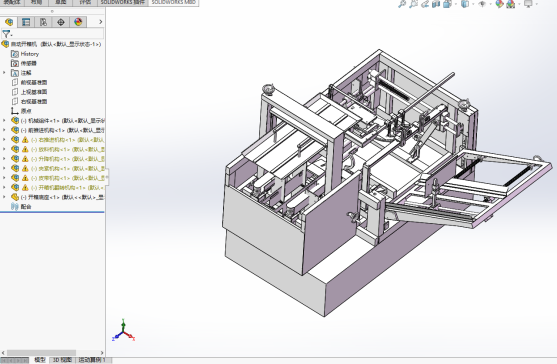This screenshot has height=364, width=557.
Task: Toggle Hide/Show Items eye icon
Action: pyautogui.click(x=482, y=4)
